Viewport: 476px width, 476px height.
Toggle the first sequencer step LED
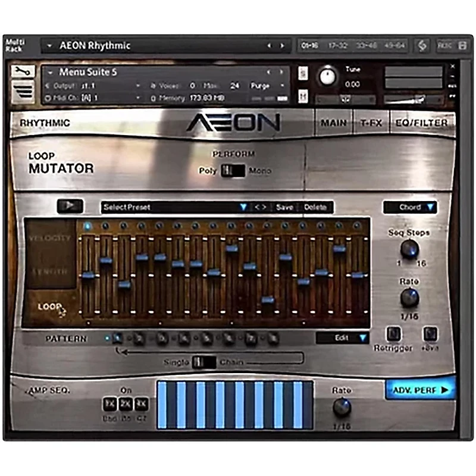(87, 226)
